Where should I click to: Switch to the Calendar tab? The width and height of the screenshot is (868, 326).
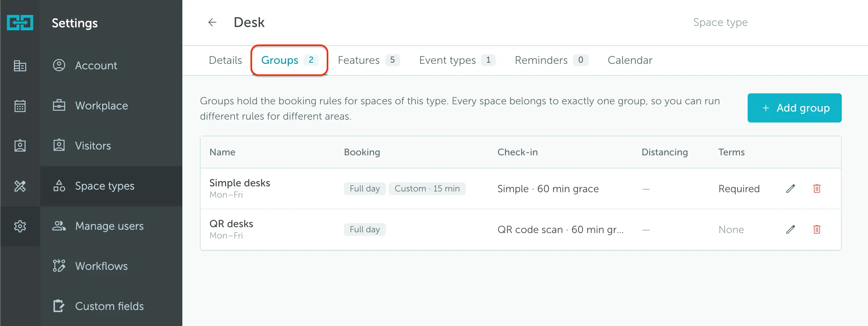coord(630,60)
